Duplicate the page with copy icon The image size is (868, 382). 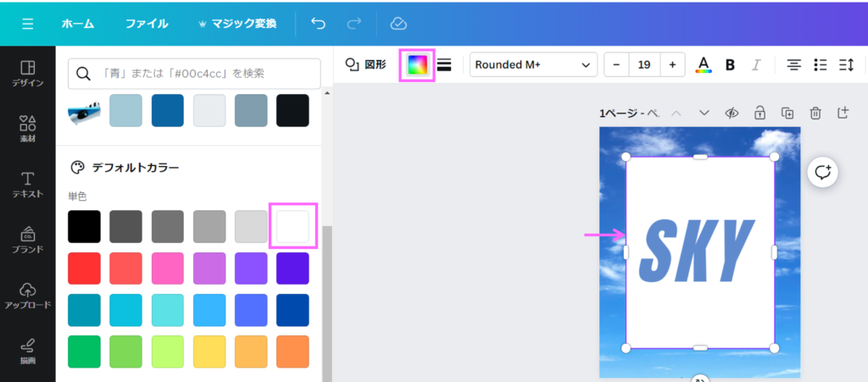pyautogui.click(x=787, y=113)
